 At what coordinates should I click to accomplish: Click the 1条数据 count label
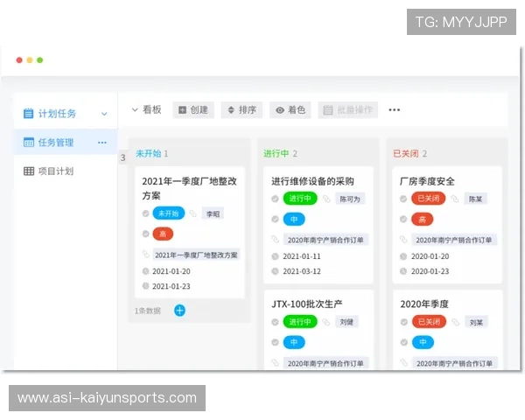tap(147, 311)
